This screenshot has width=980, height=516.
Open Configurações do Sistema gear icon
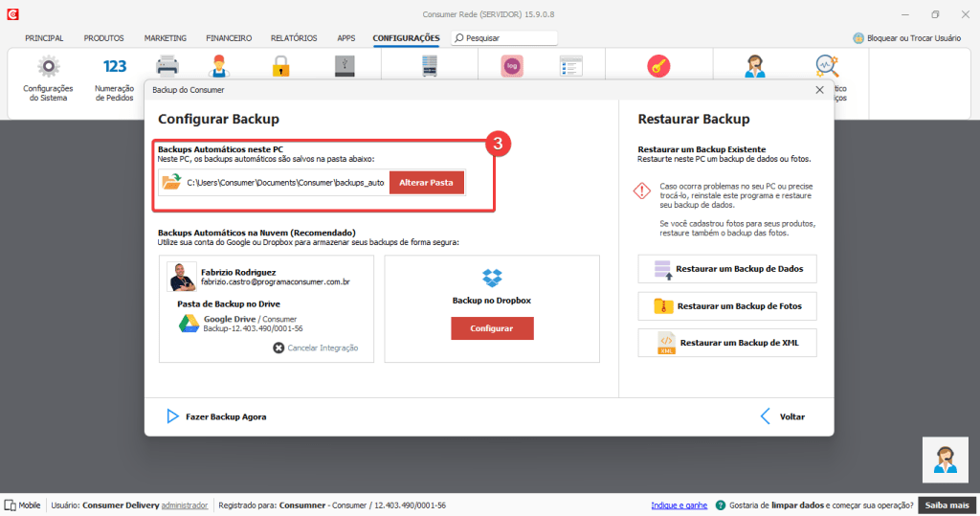click(48, 67)
